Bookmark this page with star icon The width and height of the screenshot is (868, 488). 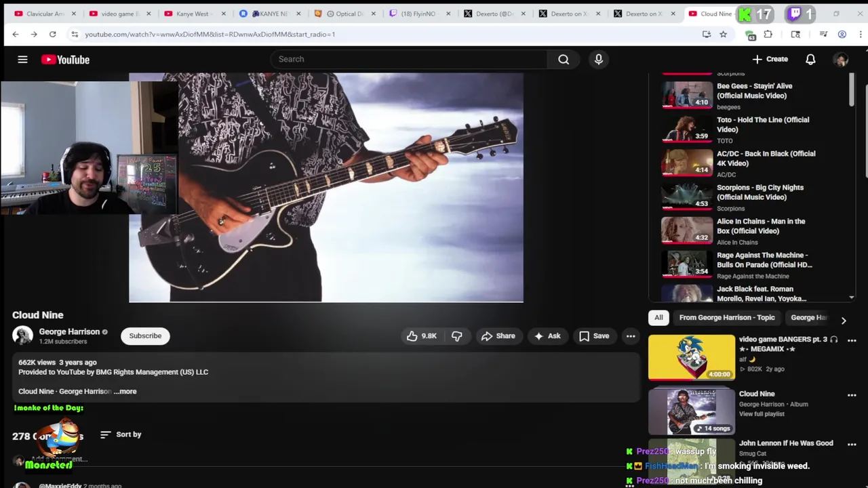[x=724, y=34]
